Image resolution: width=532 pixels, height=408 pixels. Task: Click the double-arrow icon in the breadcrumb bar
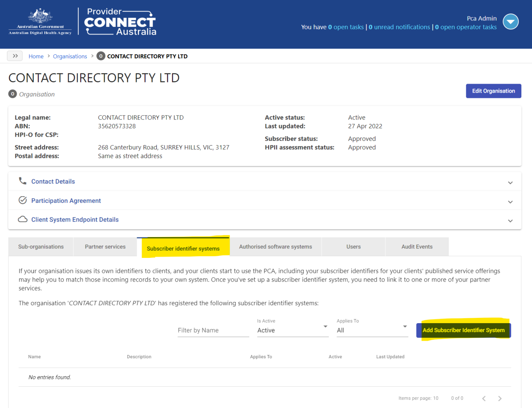[x=15, y=56]
